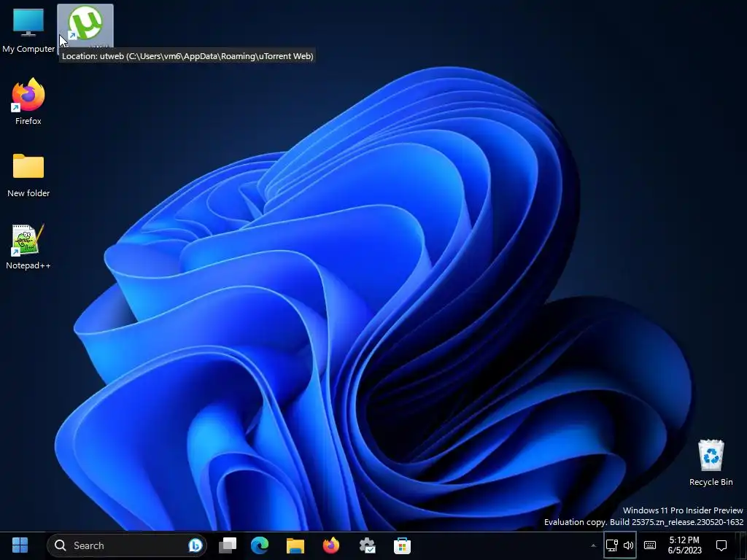Open Microsoft Store from the taskbar
The height and width of the screenshot is (560, 747).
tap(402, 545)
